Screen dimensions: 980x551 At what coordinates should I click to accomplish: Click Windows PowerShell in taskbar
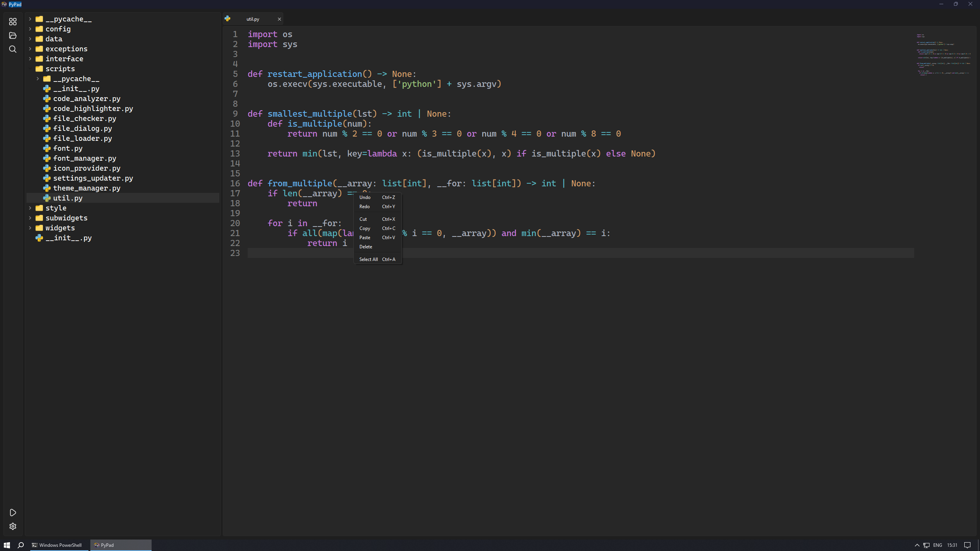pos(57,545)
